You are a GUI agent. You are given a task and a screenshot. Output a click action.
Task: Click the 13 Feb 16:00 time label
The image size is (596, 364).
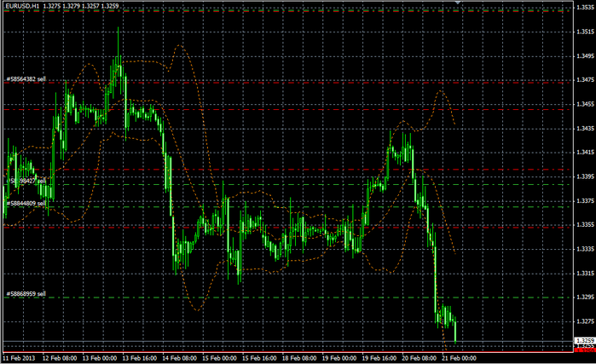coord(140,358)
